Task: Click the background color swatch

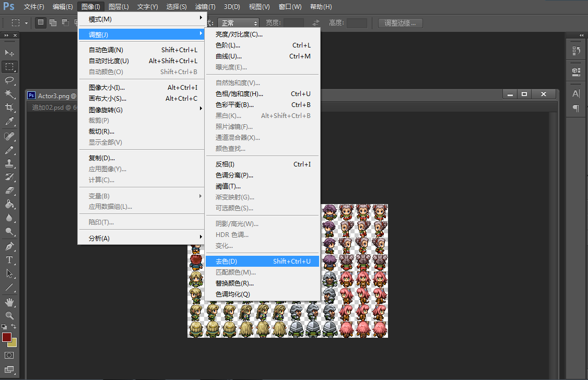Action: [14, 343]
